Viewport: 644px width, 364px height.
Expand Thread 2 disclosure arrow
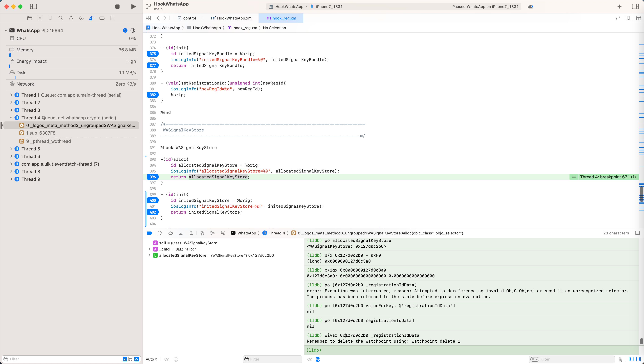(11, 102)
